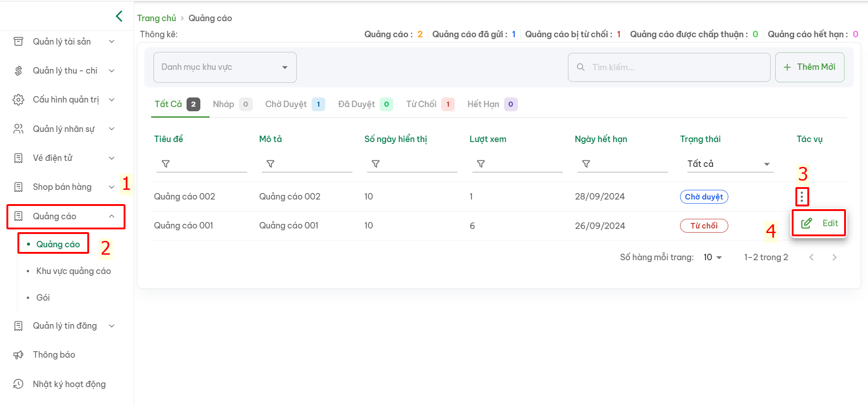This screenshot has height=405, width=868.
Task: Click the Quảng cáo menu receipt icon
Action: [18, 216]
